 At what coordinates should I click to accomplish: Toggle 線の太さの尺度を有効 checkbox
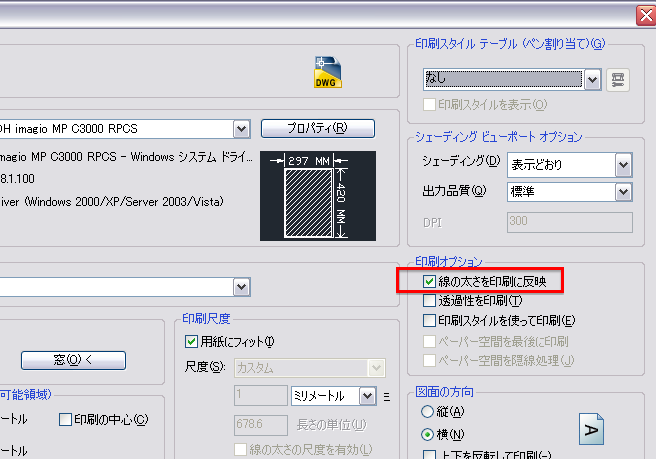241,449
